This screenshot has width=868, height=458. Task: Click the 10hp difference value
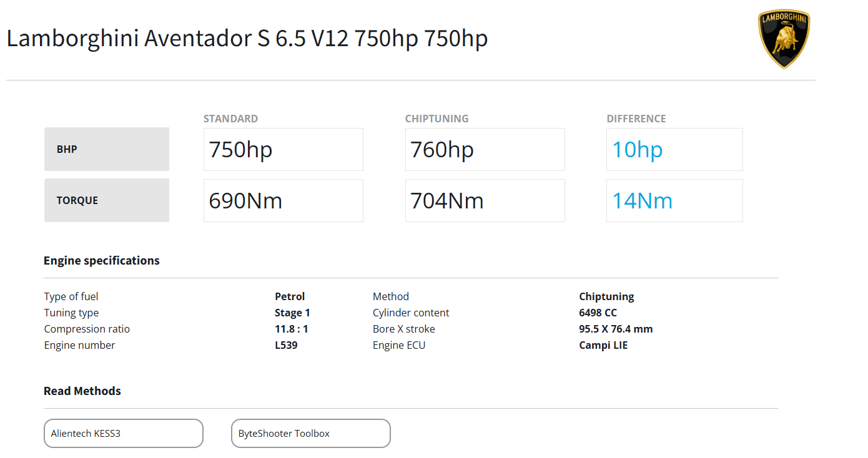pyautogui.click(x=637, y=150)
